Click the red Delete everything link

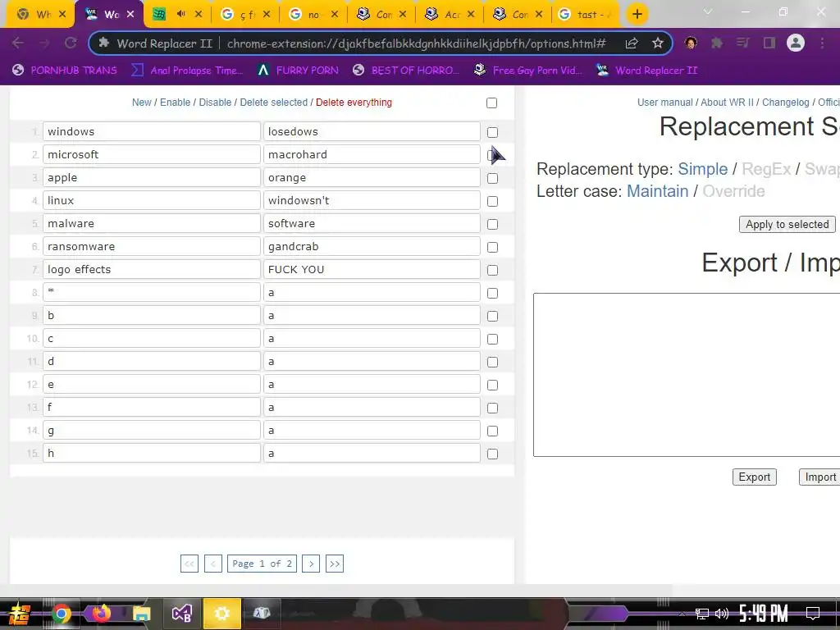tap(354, 103)
